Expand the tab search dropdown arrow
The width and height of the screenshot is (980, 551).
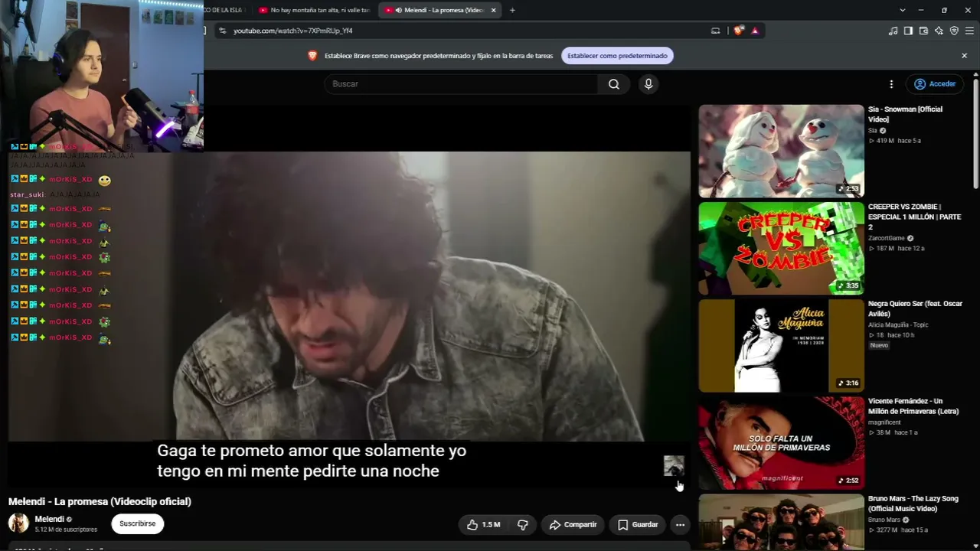[903, 10]
